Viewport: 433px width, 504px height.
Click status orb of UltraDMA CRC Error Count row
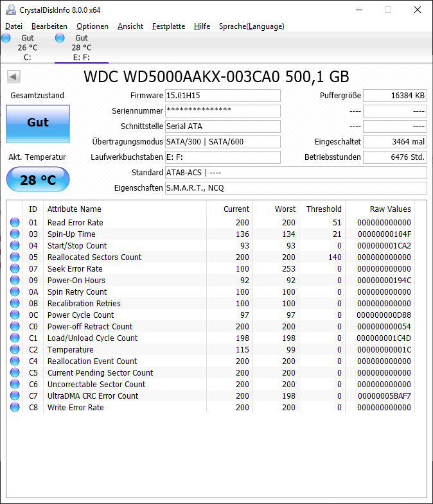[x=15, y=395]
